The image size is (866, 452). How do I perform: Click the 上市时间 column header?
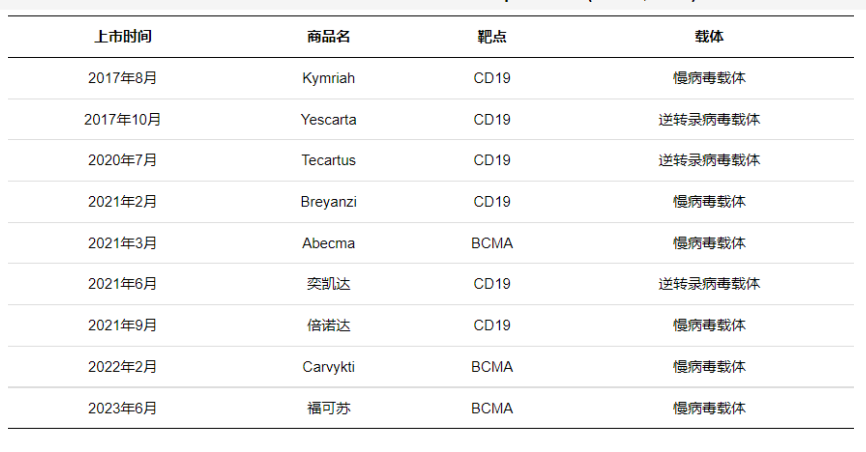(123, 37)
